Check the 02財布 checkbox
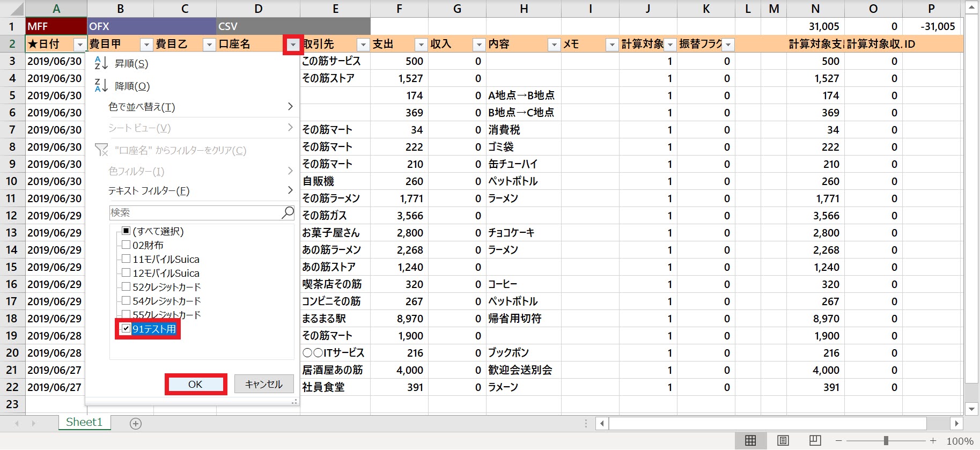This screenshot has height=450, width=980. 126,245
